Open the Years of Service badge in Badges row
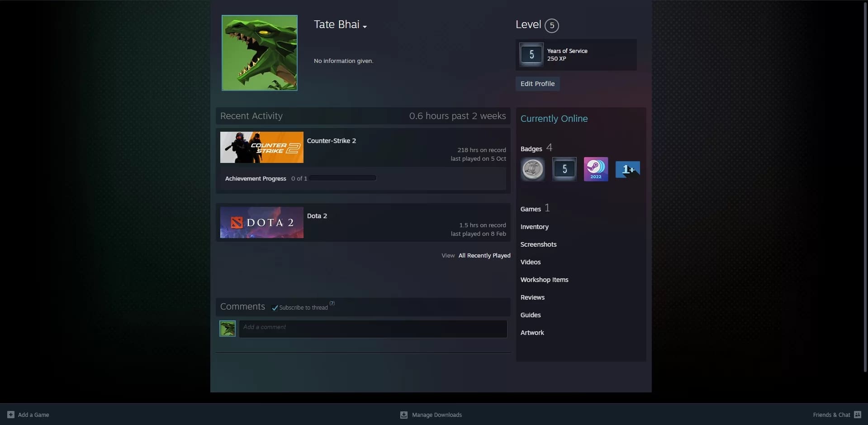The image size is (868, 425). pos(564,169)
